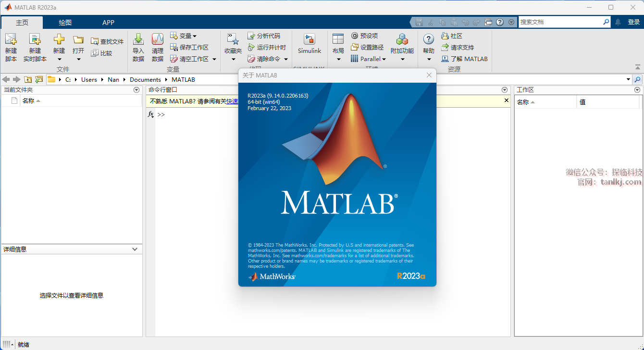The width and height of the screenshot is (644, 350).
Task: Go back to previous folder
Action: coord(6,79)
